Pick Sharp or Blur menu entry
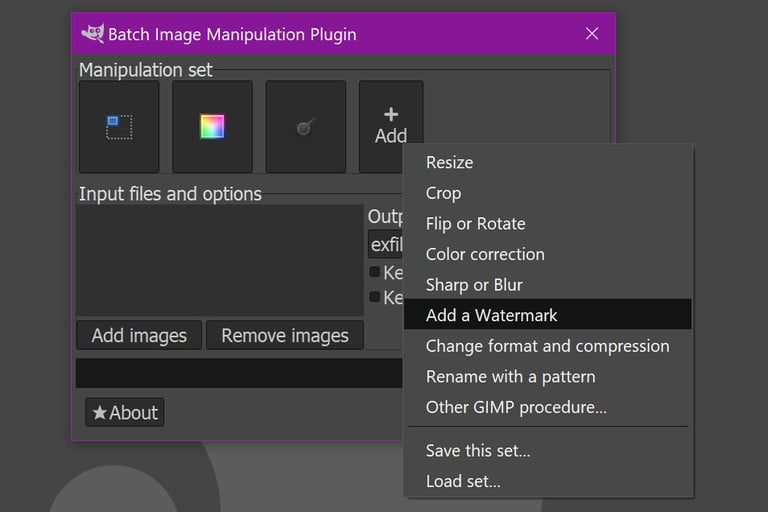This screenshot has height=512, width=768. (548, 285)
